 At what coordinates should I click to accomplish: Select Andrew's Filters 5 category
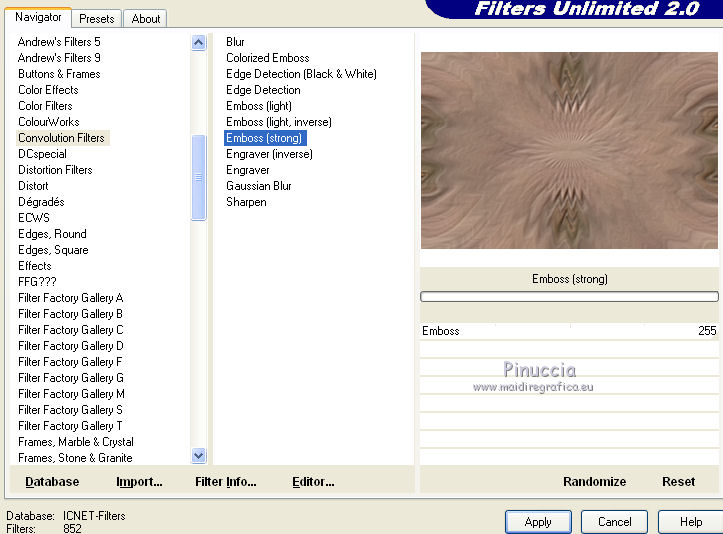click(x=59, y=42)
